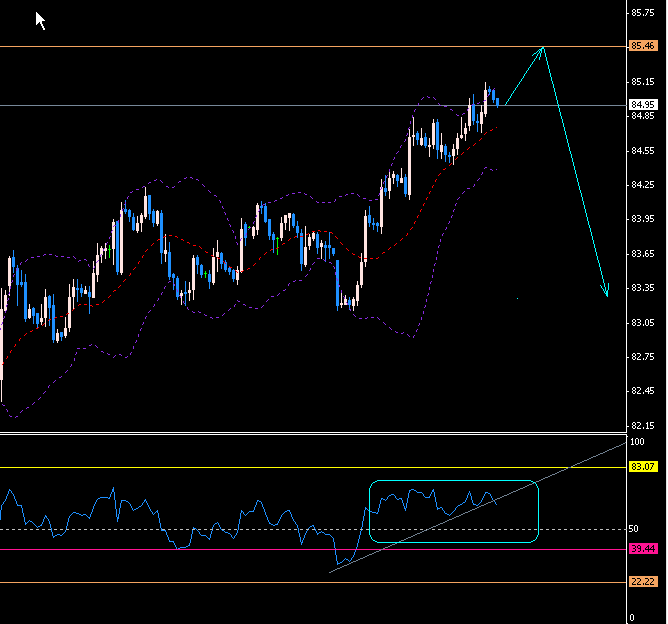
Task: Click the divider between chart and oscillator panel
Action: pyautogui.click(x=300, y=433)
